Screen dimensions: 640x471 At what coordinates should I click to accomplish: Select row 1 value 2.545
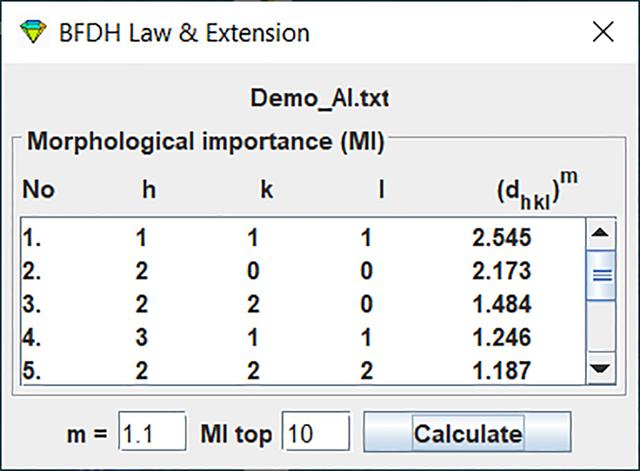(x=502, y=237)
